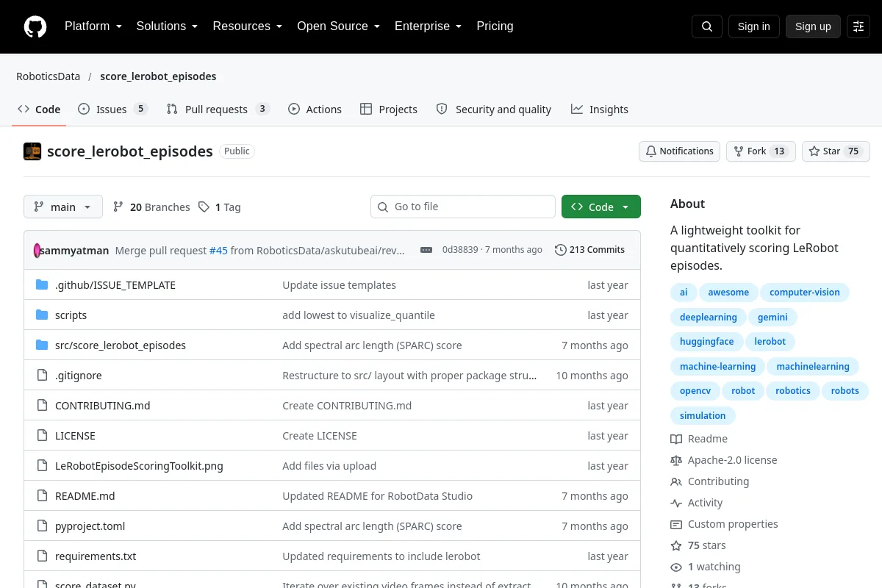The image size is (882, 588).
Task: Open the green Code dropdown button
Action: [600, 207]
